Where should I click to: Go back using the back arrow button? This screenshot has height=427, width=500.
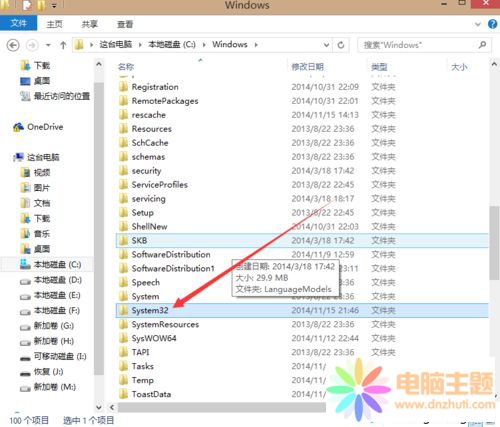click(x=13, y=45)
